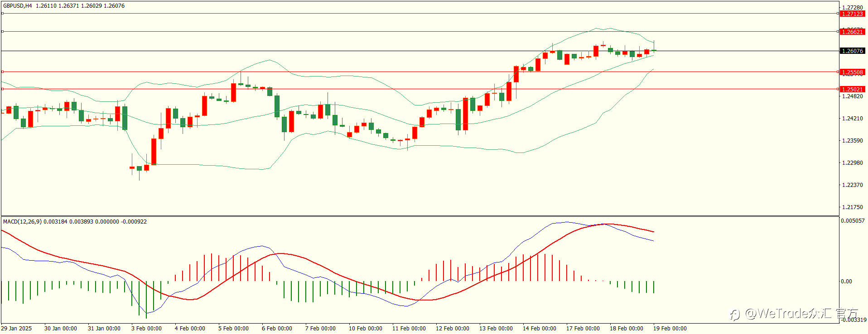
Task: Click the 17 Feb 00:00 date label
Action: tap(583, 329)
